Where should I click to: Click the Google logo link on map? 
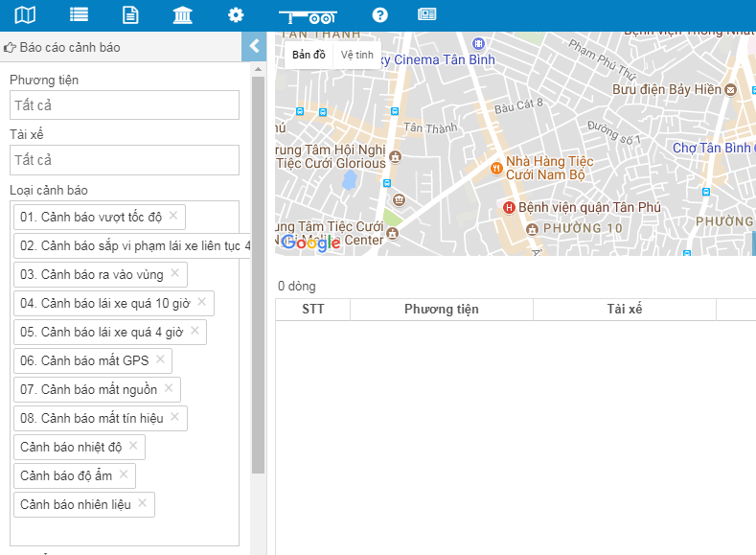(310, 243)
